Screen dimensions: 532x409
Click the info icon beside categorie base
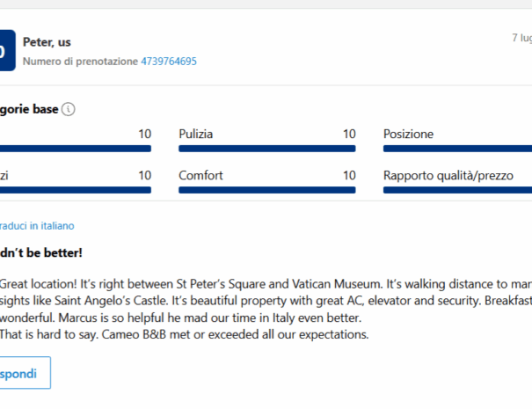[69, 110]
